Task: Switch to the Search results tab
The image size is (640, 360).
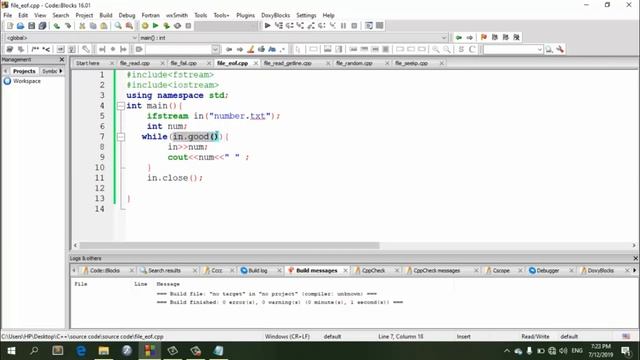Action: 164,271
